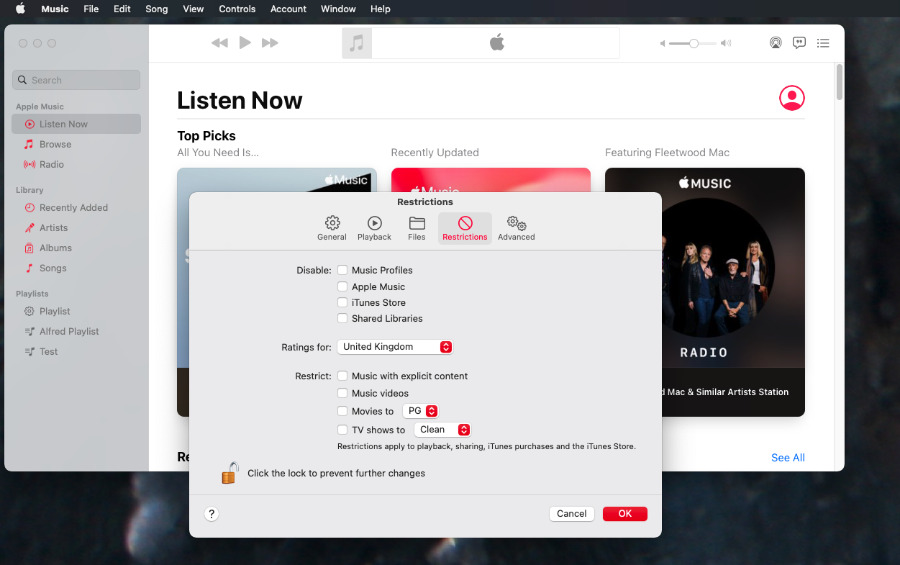
Task: Tick the Music videos restrict checkbox
Action: pos(343,393)
